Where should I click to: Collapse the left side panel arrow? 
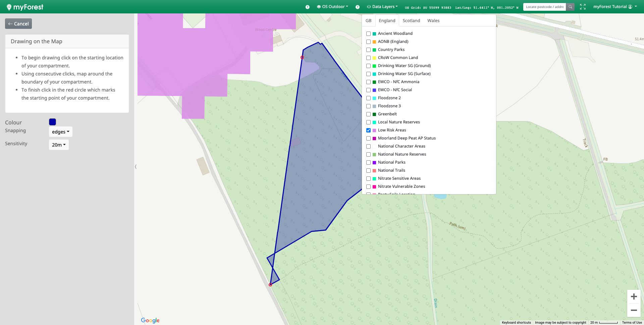coord(136,167)
